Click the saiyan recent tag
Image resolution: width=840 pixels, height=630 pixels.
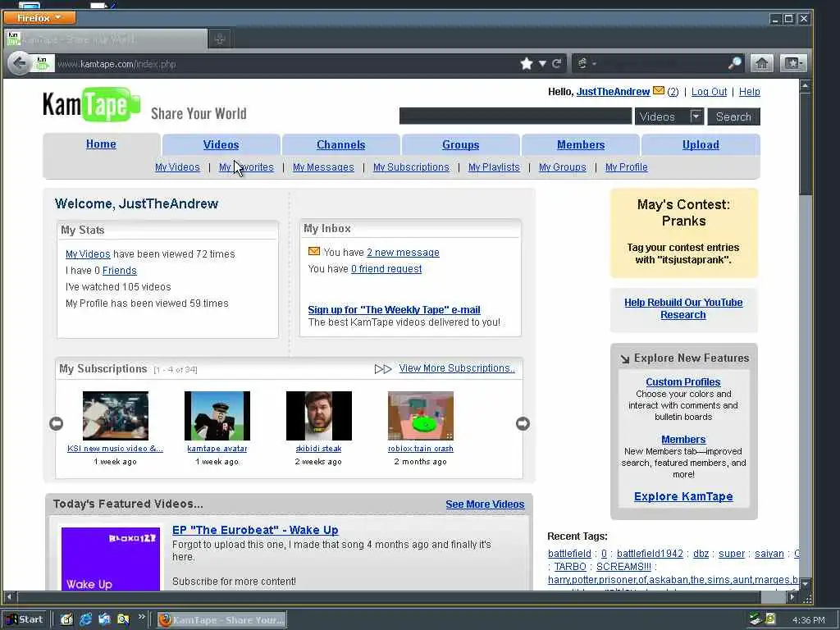tap(769, 554)
